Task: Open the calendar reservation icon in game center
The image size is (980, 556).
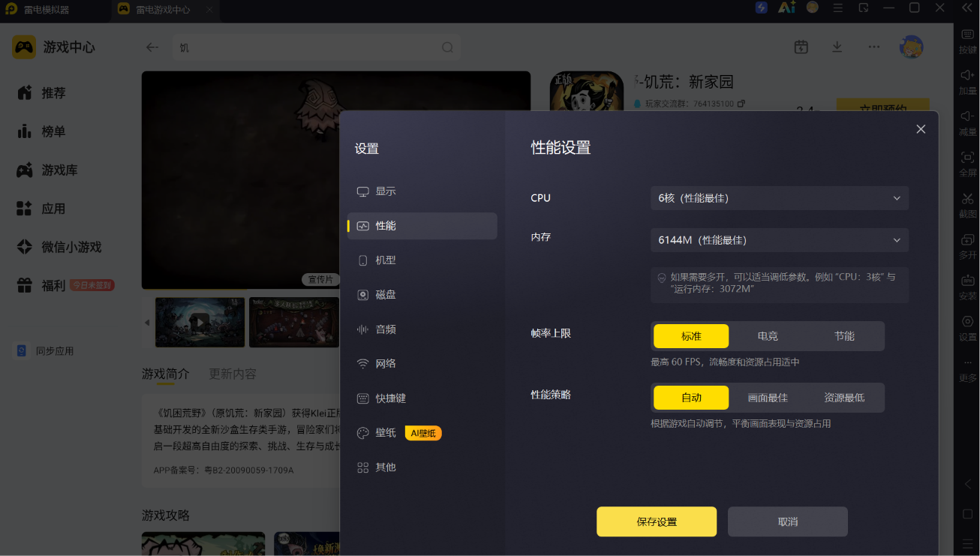Action: pyautogui.click(x=801, y=47)
